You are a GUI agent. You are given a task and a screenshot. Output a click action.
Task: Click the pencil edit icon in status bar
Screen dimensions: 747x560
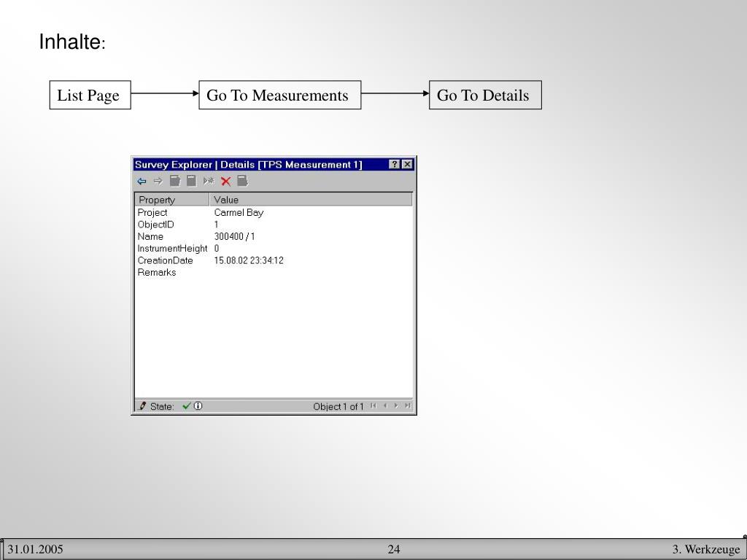pos(142,405)
